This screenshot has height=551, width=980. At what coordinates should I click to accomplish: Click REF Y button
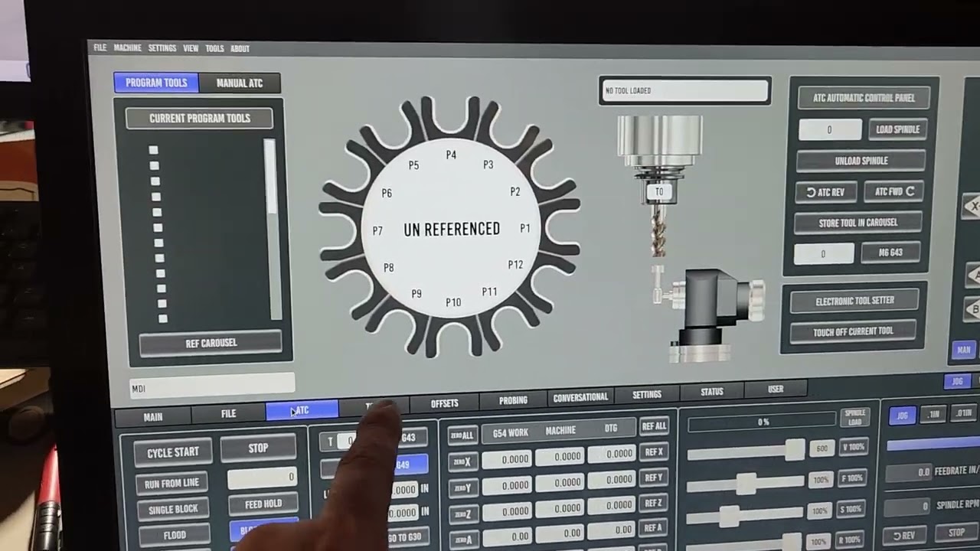(653, 478)
